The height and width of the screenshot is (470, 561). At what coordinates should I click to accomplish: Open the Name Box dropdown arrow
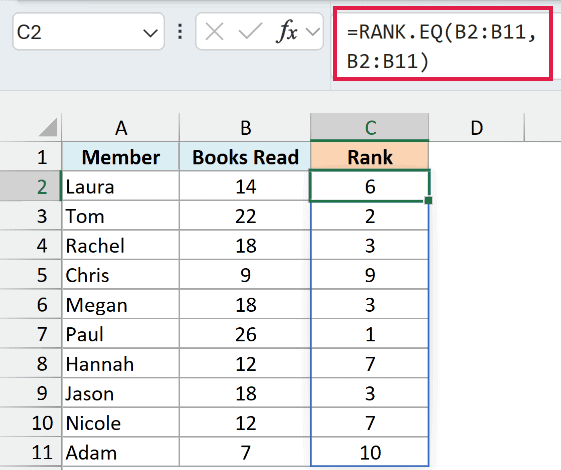(150, 33)
